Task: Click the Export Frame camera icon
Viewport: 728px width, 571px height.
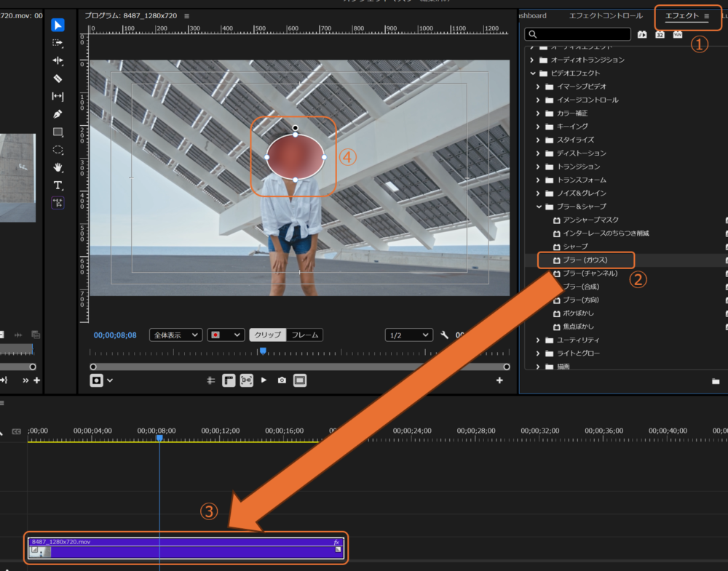Action: (x=282, y=380)
